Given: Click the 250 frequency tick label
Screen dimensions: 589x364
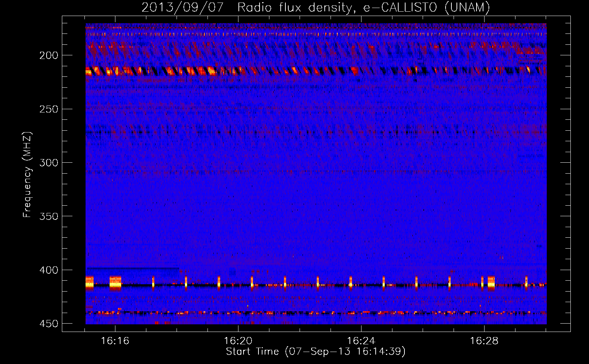Looking at the screenshot, I should pyautogui.click(x=49, y=109).
